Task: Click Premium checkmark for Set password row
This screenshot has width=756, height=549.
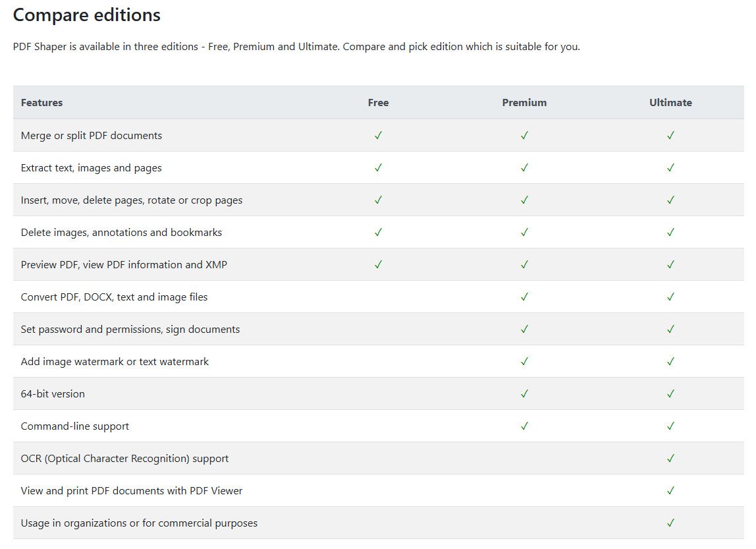Action: click(524, 329)
